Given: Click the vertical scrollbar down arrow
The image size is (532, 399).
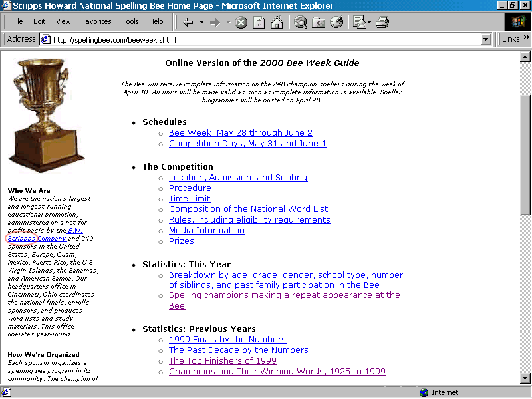Looking at the screenshot, I should point(525,378).
